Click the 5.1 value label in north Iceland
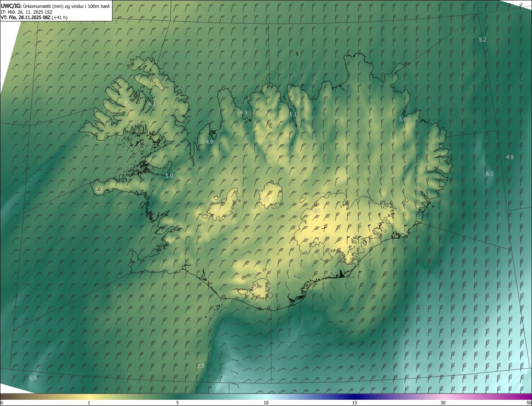 coord(293,114)
